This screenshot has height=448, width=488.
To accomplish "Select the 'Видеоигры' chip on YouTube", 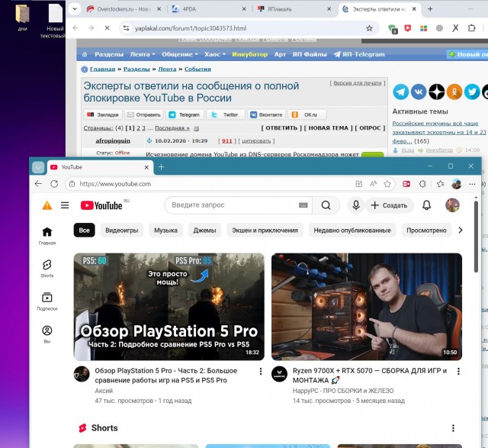I will pos(122,230).
